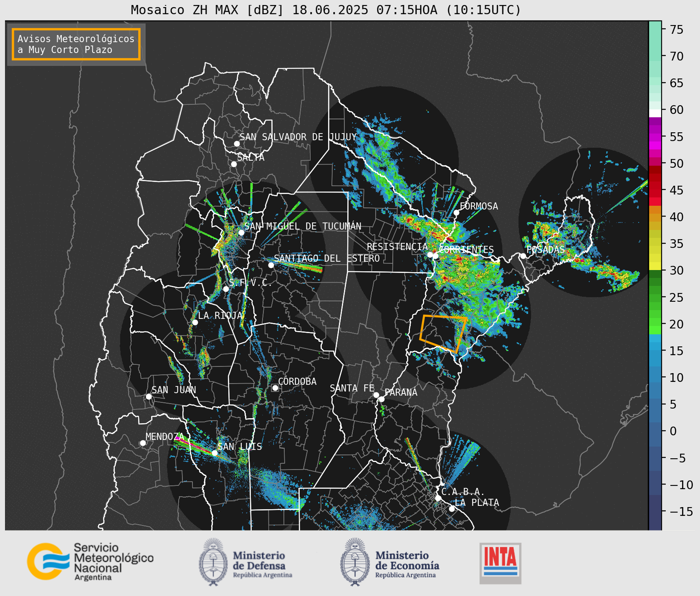Click the LA PLATA city marker

[x=452, y=509]
